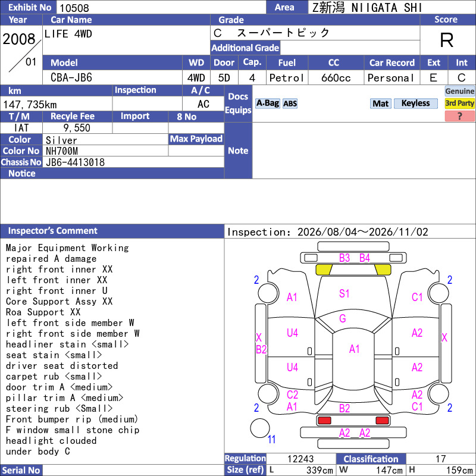Click the year 2008 value
The width and height of the screenshot is (476, 476).
click(19, 39)
